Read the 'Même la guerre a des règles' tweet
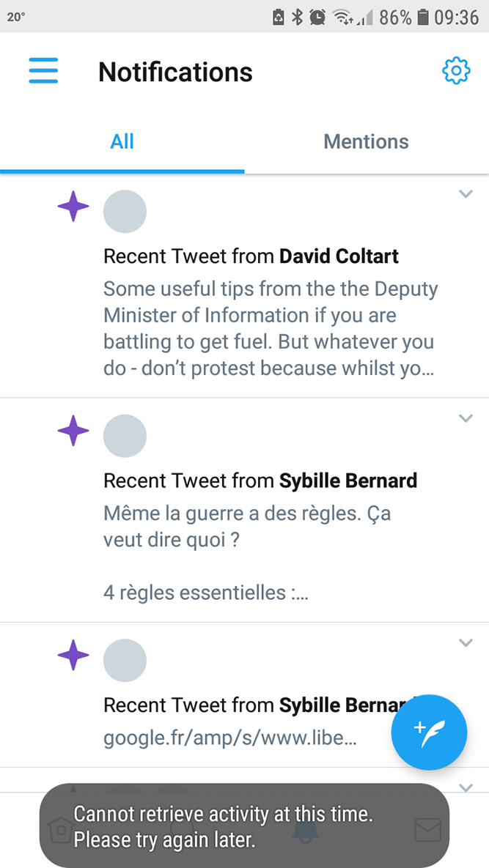The height and width of the screenshot is (868, 489). 247,527
